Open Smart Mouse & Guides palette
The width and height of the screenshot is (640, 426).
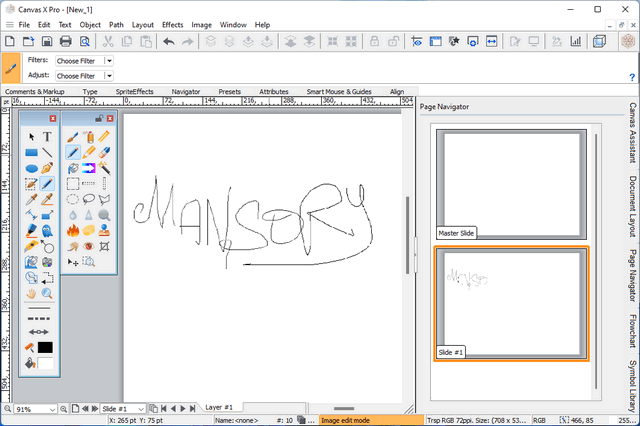click(x=337, y=91)
